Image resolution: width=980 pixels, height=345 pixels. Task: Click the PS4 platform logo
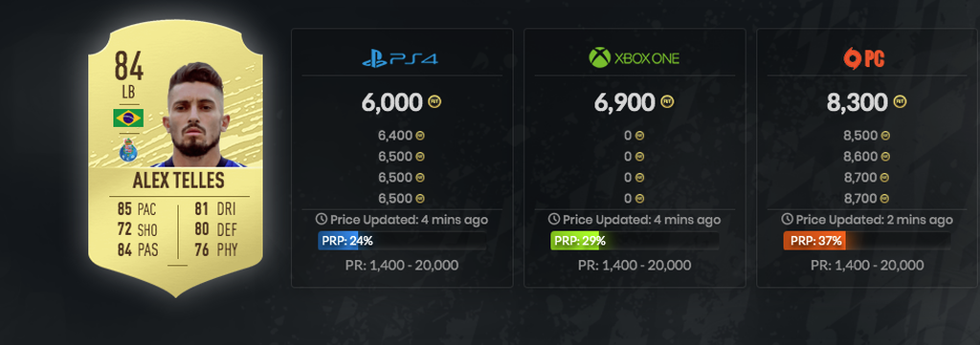400,58
